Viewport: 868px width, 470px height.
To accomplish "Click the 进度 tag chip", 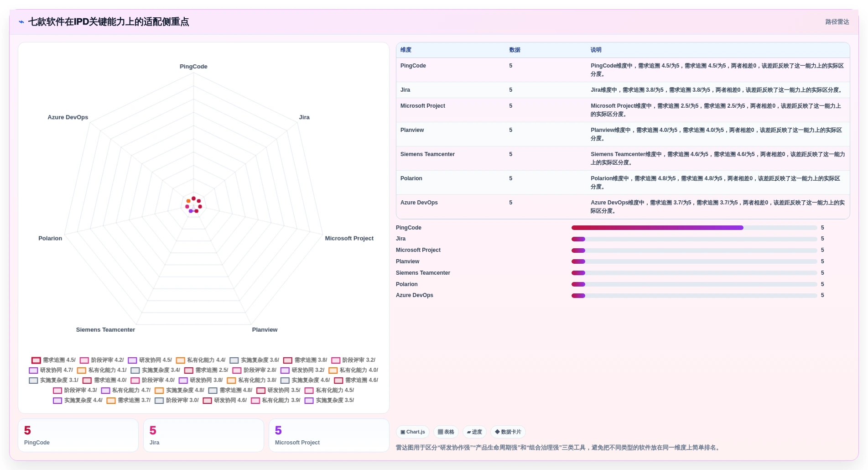I will [x=475, y=432].
